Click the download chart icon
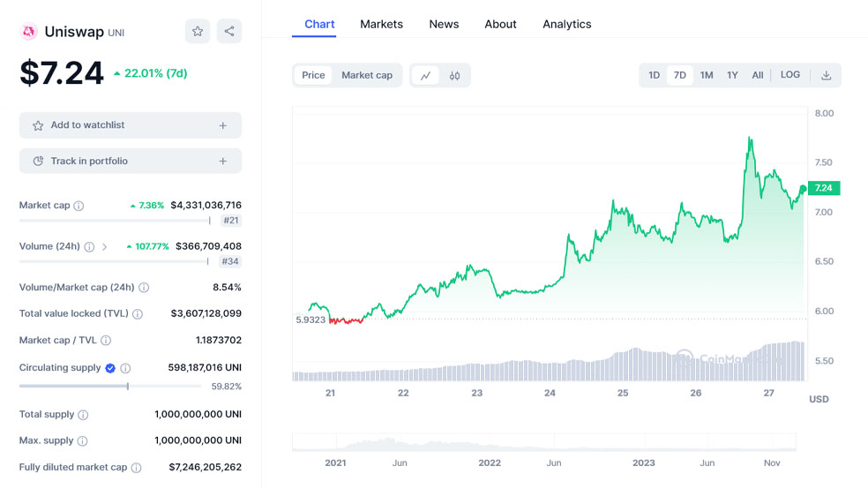The width and height of the screenshot is (868, 489). pos(826,76)
